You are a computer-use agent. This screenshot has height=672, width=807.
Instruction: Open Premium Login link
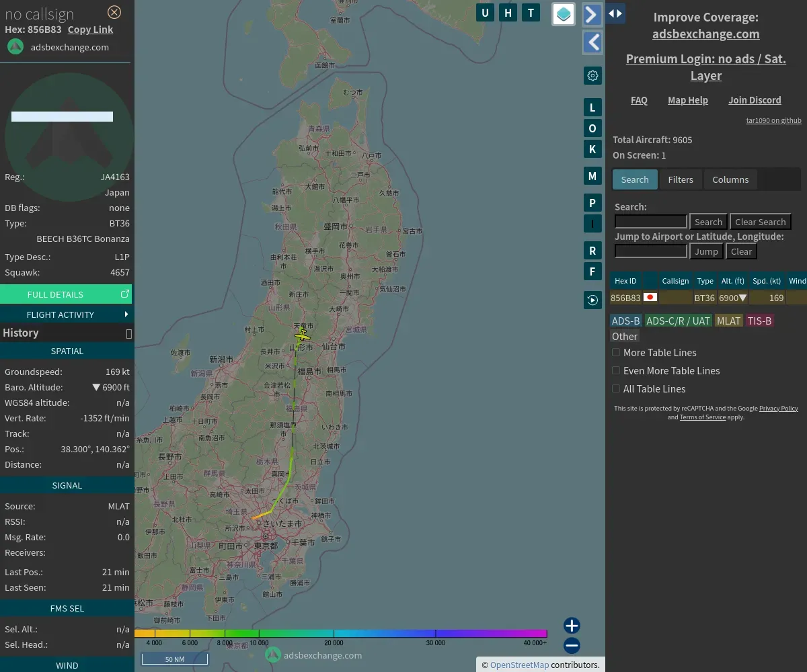(706, 67)
